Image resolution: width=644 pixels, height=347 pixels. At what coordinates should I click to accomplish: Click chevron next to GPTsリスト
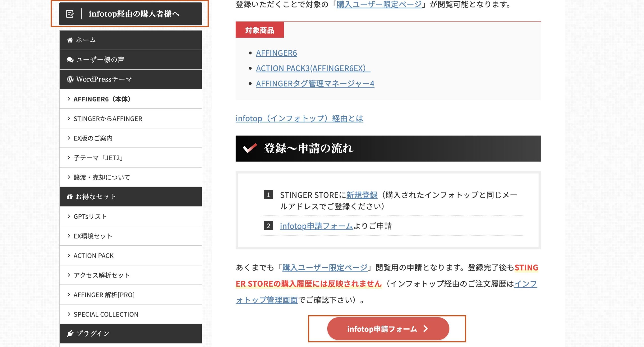click(69, 216)
